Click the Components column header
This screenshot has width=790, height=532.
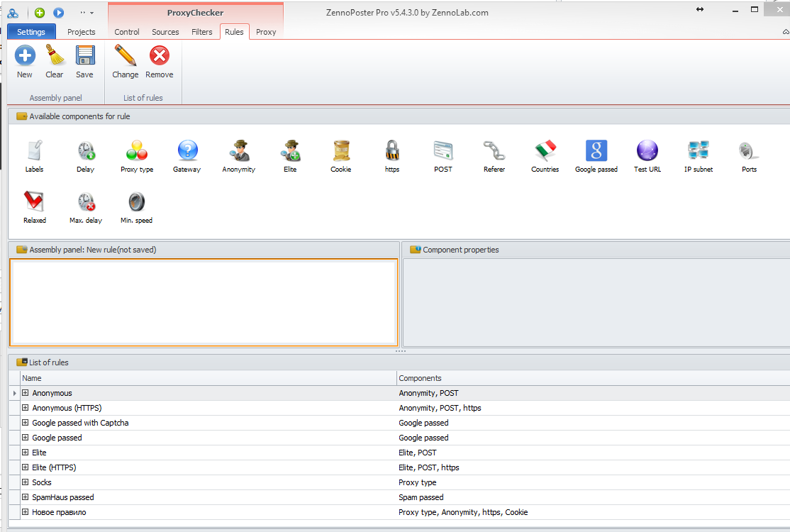coord(593,378)
